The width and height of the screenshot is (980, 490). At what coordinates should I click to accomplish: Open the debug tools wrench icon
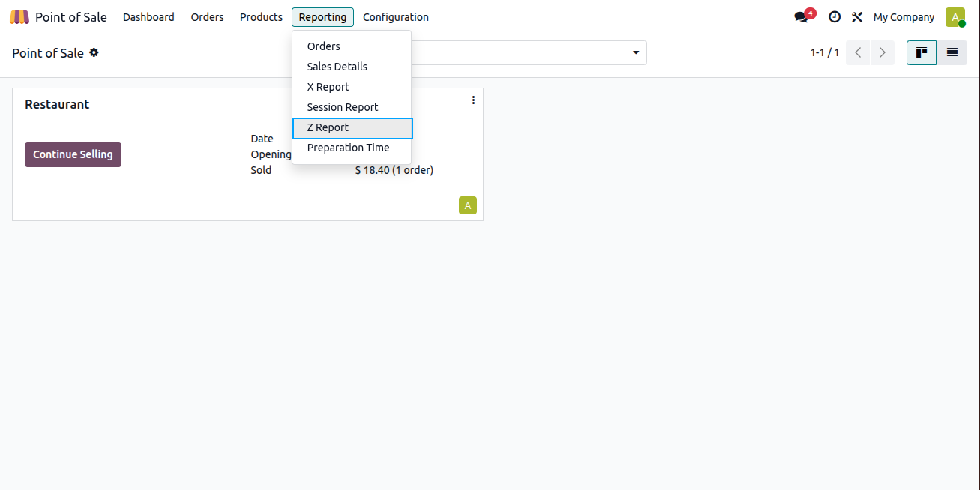pyautogui.click(x=857, y=17)
